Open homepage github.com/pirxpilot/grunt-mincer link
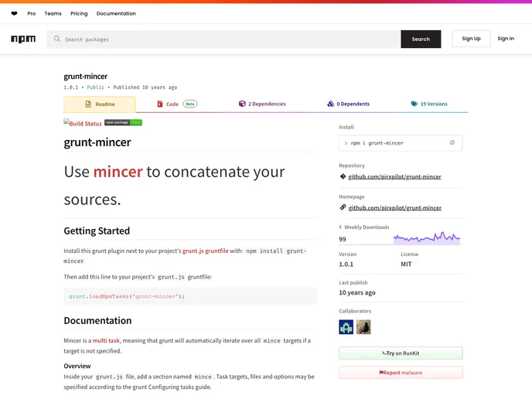532x396 pixels. click(x=395, y=208)
